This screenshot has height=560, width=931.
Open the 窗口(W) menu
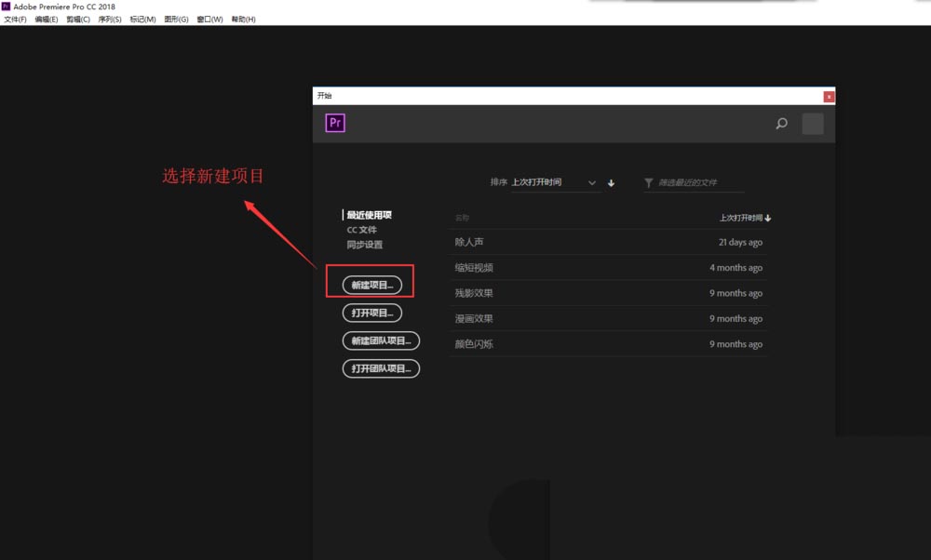(209, 20)
